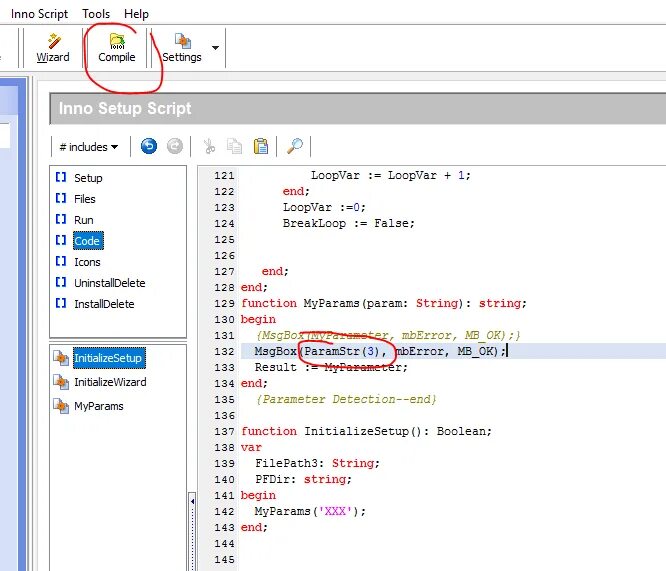The height and width of the screenshot is (571, 666).
Task: Click the paste clipboard icon
Action: pyautogui.click(x=260, y=147)
